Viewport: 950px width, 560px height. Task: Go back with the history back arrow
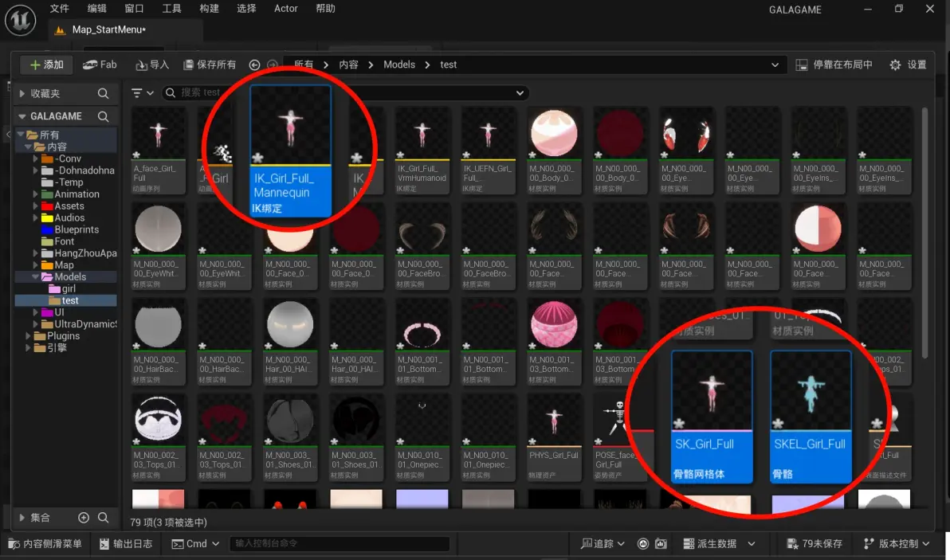(x=254, y=65)
